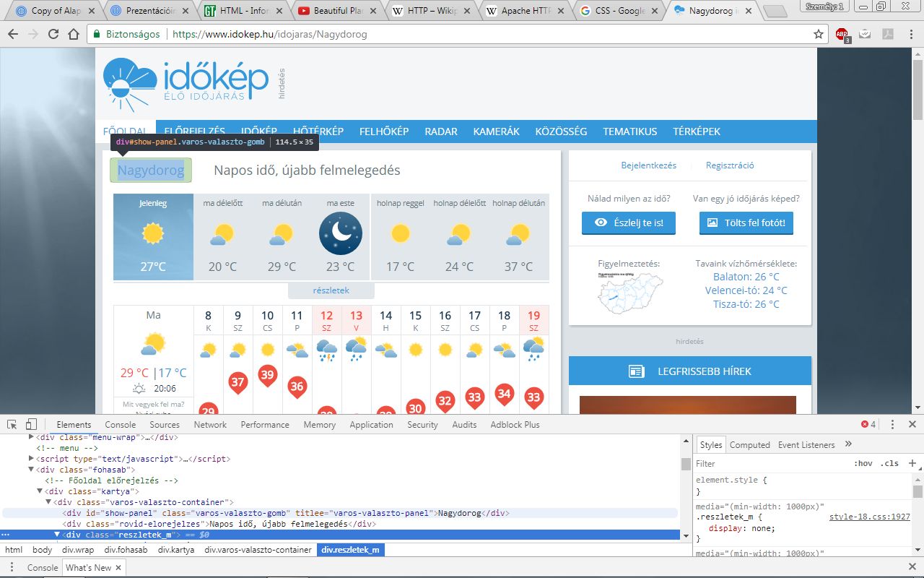The height and width of the screenshot is (578, 924).
Task: Click the address bar URL
Action: (270, 34)
